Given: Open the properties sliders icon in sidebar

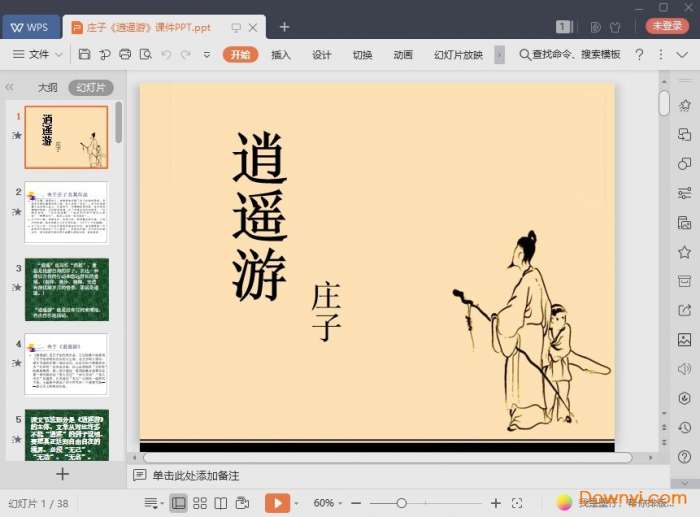Looking at the screenshot, I should (684, 193).
